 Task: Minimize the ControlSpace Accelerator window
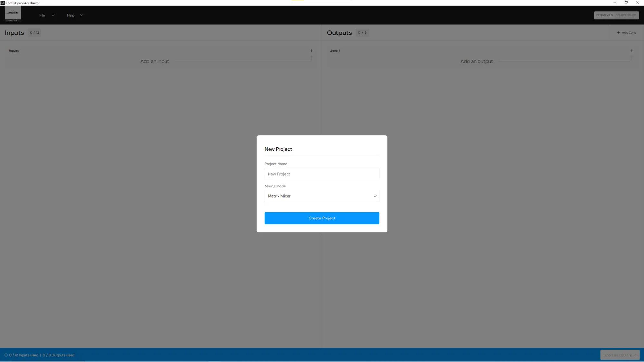point(615,3)
